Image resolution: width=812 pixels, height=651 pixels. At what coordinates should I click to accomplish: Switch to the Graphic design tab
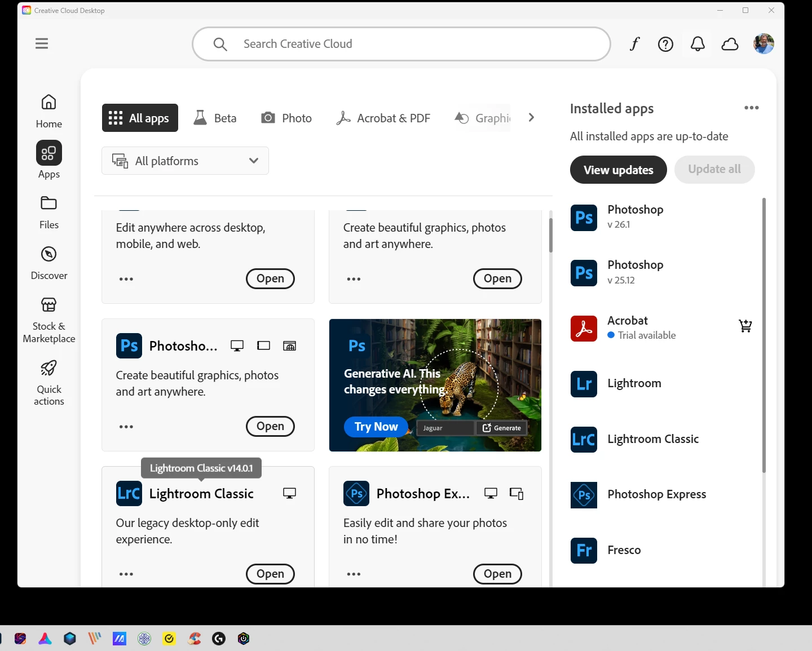[483, 118]
